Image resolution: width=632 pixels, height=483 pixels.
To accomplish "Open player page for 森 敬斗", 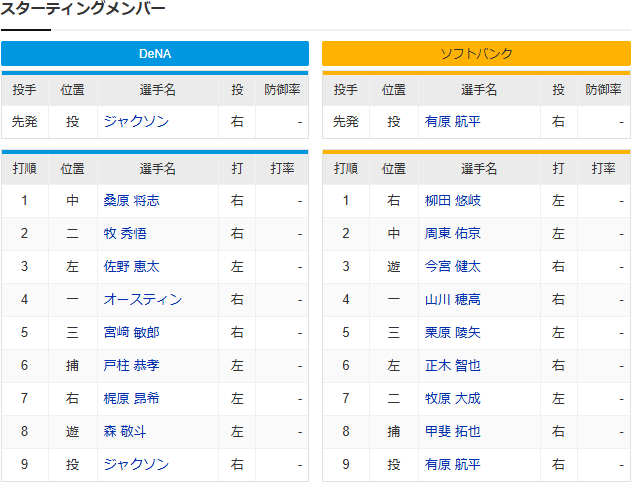I will click(x=125, y=431).
